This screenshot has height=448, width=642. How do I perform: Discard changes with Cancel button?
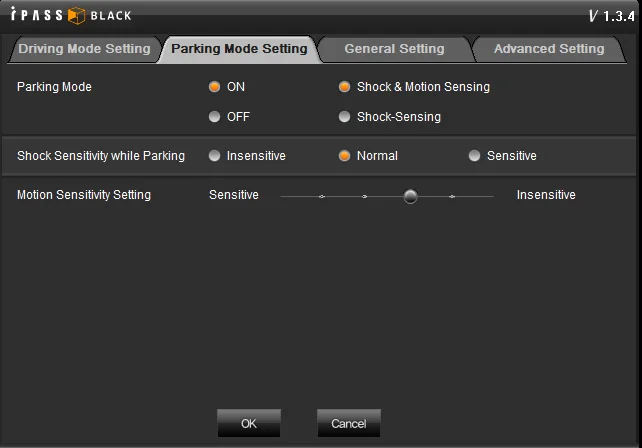[x=349, y=423]
